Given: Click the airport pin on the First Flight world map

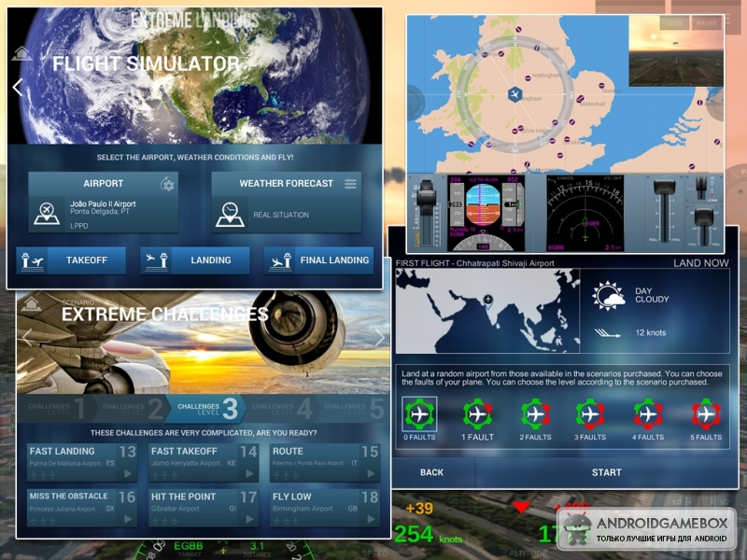Looking at the screenshot, I should (x=487, y=300).
